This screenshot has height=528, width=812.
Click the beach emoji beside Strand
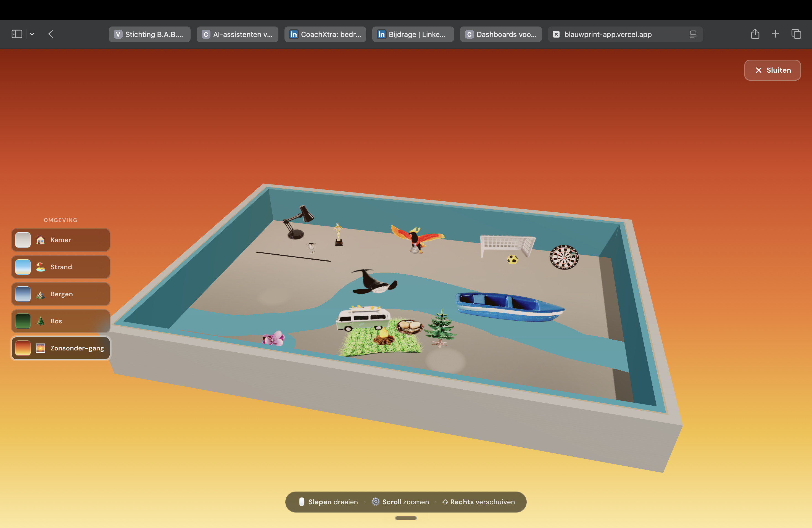[x=41, y=267]
